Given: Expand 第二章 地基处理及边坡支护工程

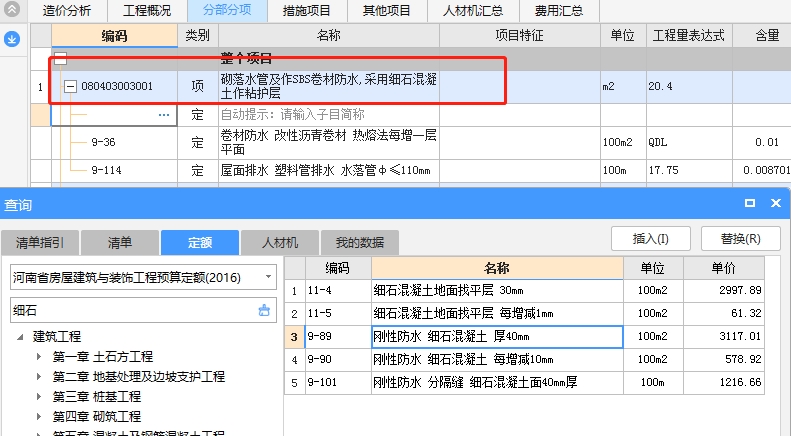Looking at the screenshot, I should point(39,376).
